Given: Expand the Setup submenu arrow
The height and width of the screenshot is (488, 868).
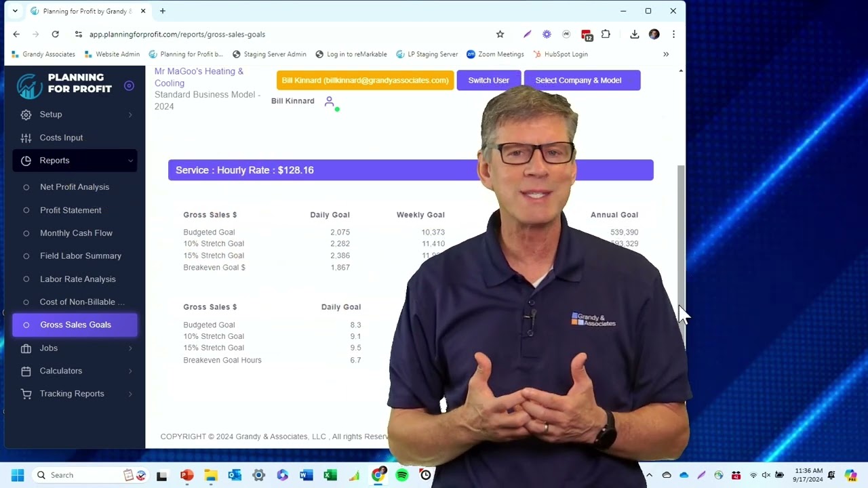Looking at the screenshot, I should pyautogui.click(x=130, y=115).
